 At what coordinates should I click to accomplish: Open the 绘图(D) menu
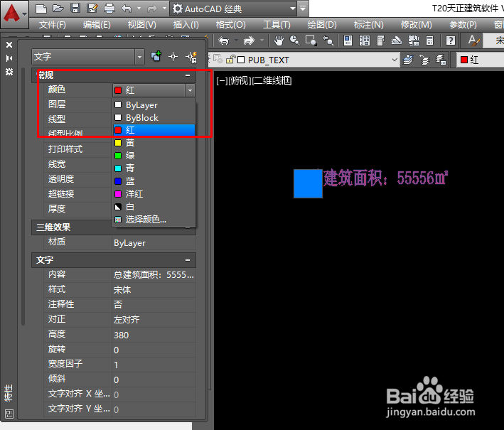[322, 25]
